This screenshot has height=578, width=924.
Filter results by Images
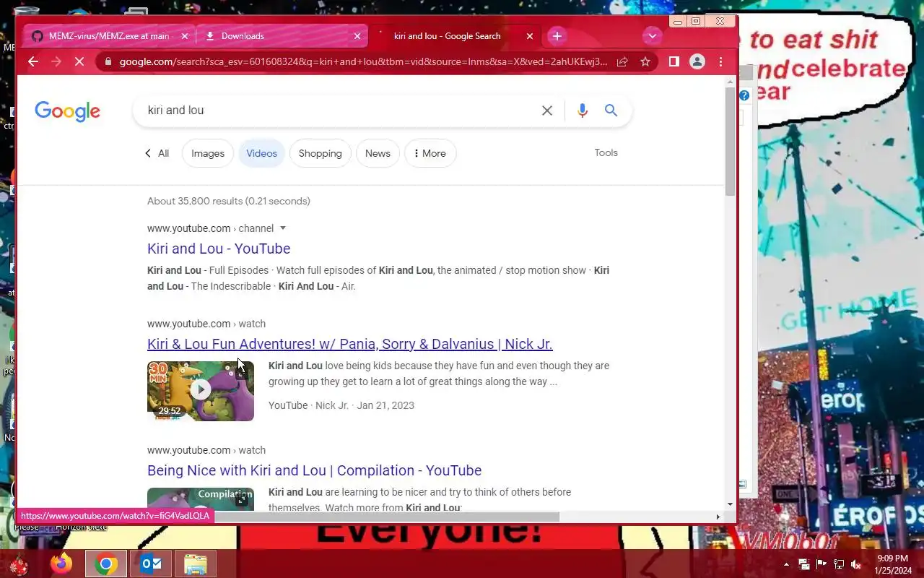tap(208, 153)
